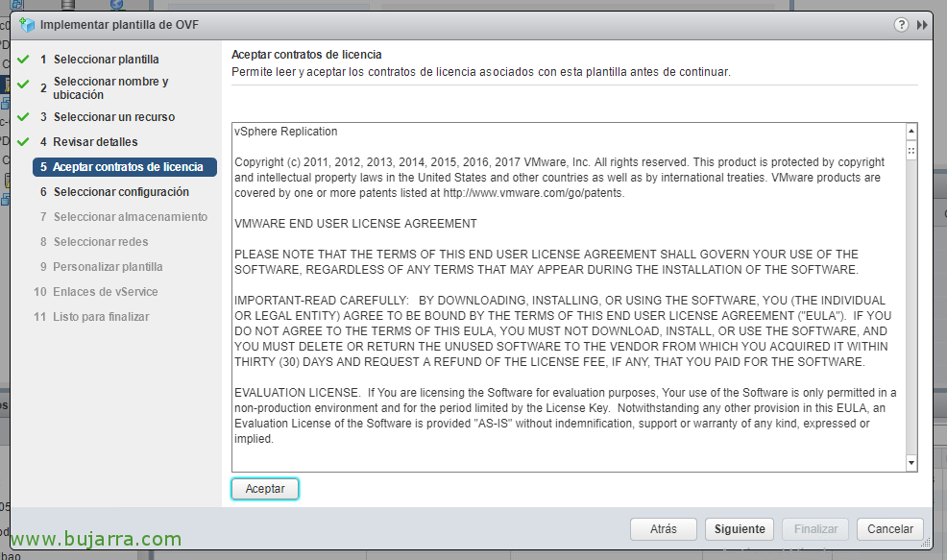Click the 'Permite leer y aceptar' description text
This screenshot has height=560, width=947.
pos(481,72)
